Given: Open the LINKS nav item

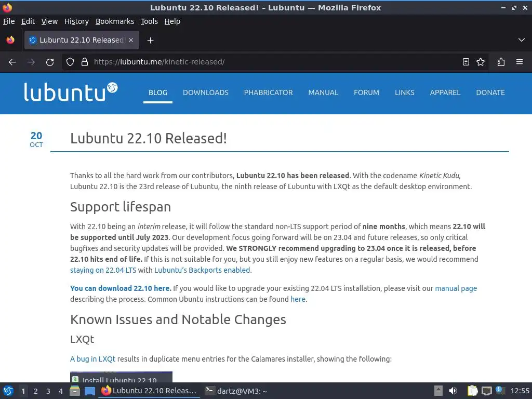Looking at the screenshot, I should (x=404, y=92).
